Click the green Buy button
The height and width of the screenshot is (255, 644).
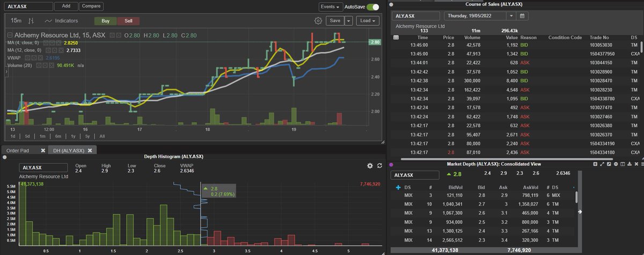pos(105,21)
